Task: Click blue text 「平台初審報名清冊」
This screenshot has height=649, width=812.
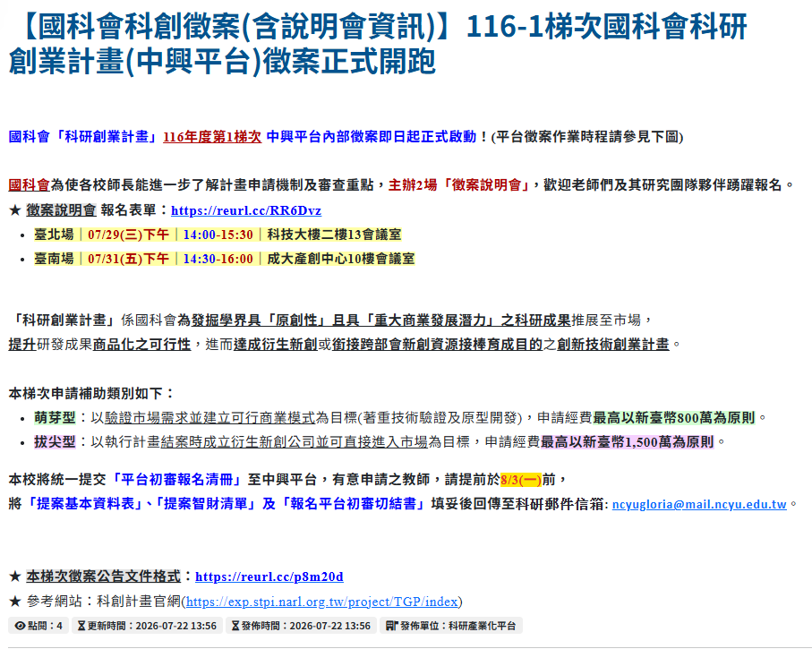Action: tap(176, 480)
